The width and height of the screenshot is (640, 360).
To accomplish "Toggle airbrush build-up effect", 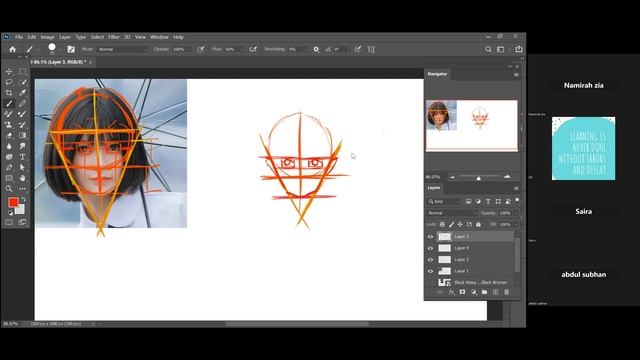I will (253, 49).
